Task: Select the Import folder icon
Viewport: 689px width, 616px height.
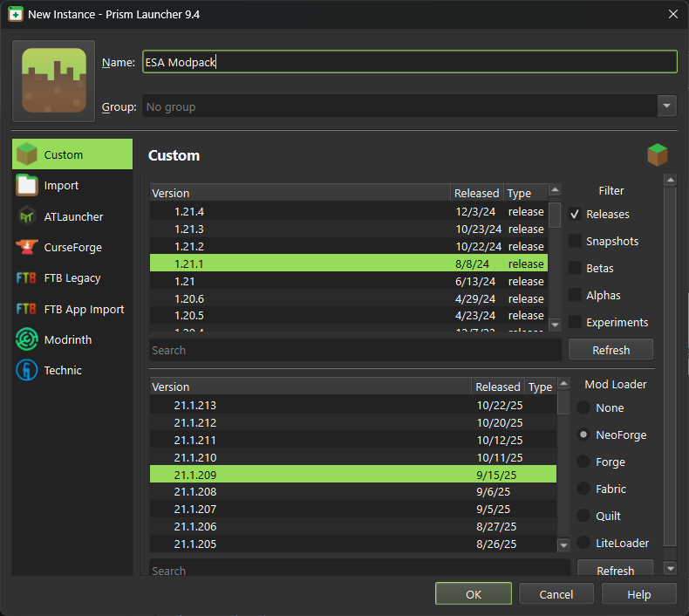Action: pyautogui.click(x=27, y=186)
